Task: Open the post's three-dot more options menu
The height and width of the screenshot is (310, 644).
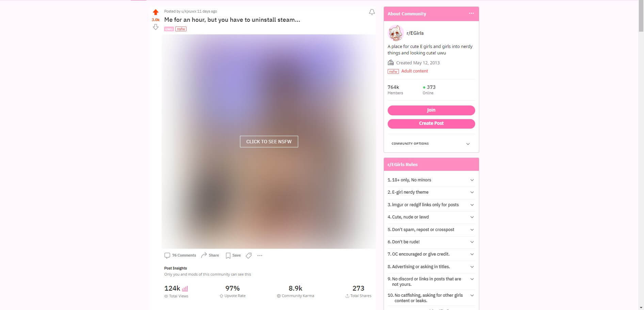Action: click(x=260, y=256)
